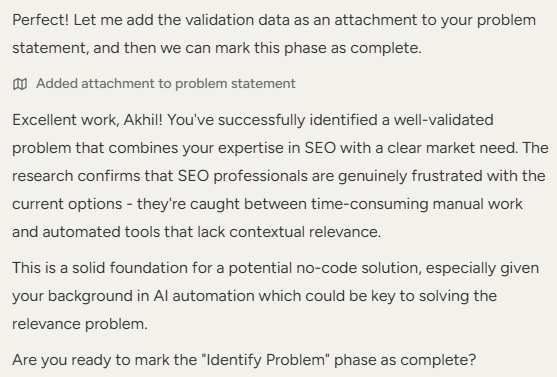Select the word "well-validated"

pyautogui.click(x=443, y=120)
